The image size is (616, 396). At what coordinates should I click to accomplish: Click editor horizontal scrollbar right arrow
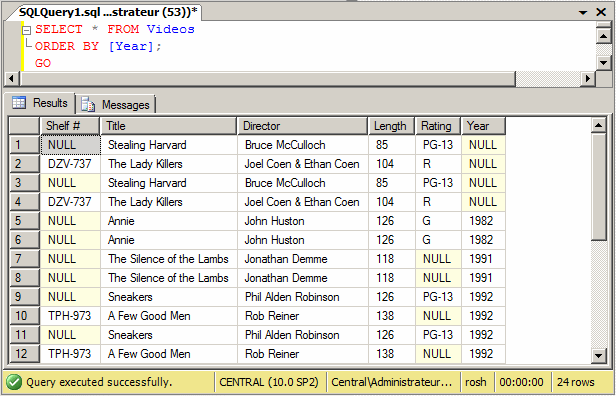pyautogui.click(x=588, y=79)
